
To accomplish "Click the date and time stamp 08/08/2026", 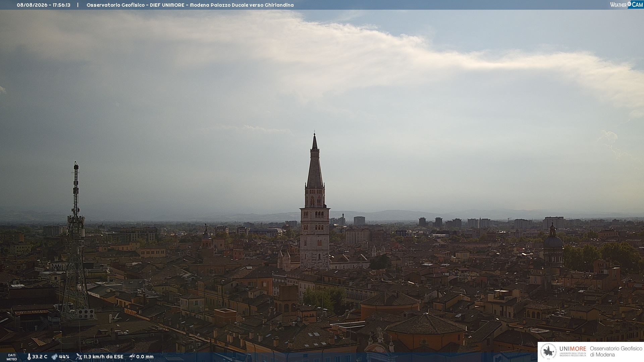I will [44, 5].
